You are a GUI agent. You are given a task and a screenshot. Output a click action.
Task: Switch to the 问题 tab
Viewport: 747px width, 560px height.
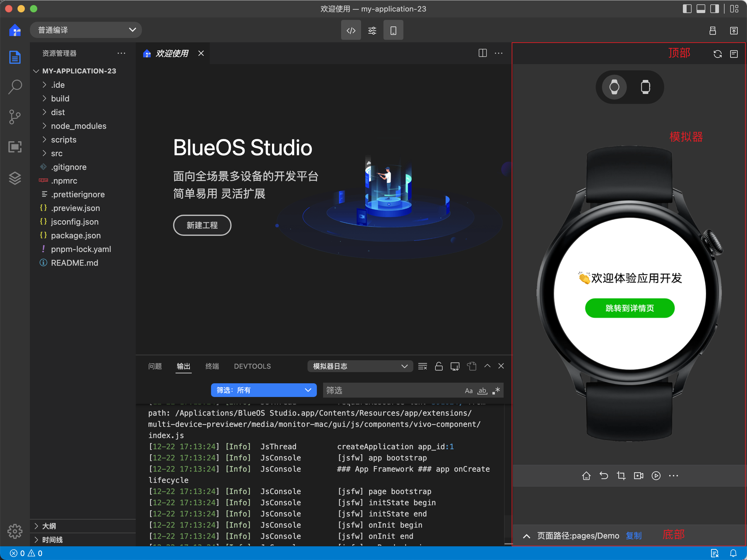click(155, 366)
